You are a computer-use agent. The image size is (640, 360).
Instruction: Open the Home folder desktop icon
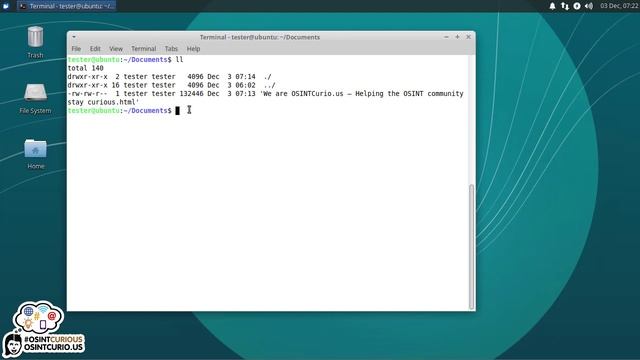pyautogui.click(x=36, y=154)
